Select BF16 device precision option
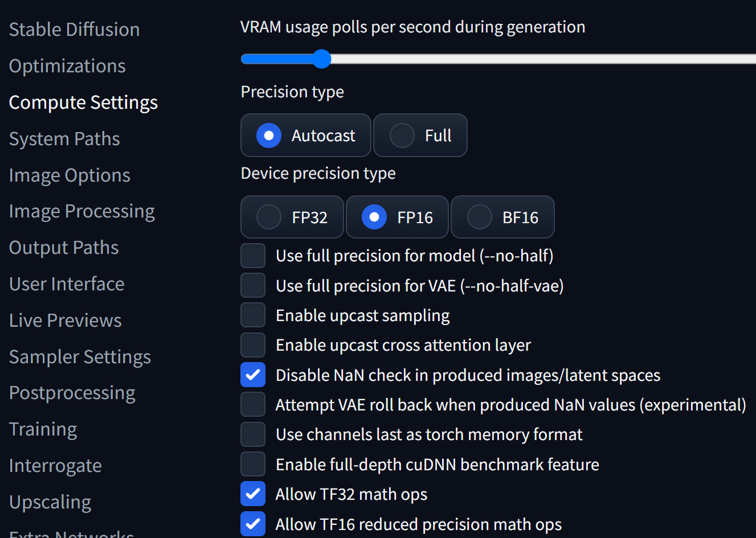The image size is (756, 538). pos(480,217)
